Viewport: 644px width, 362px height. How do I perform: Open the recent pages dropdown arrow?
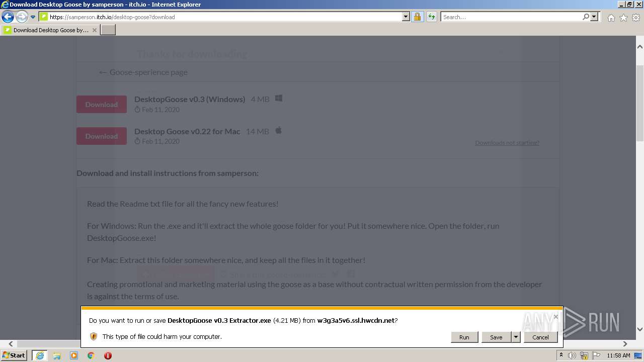point(33,17)
